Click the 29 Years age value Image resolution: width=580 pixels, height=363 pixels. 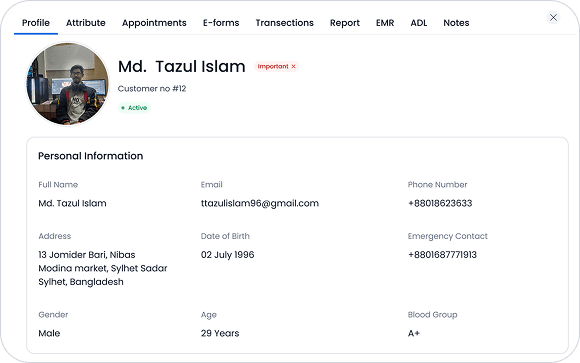click(x=220, y=333)
